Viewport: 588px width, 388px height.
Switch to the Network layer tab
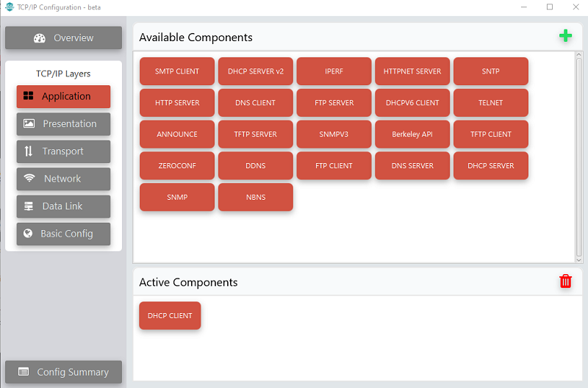click(x=63, y=179)
